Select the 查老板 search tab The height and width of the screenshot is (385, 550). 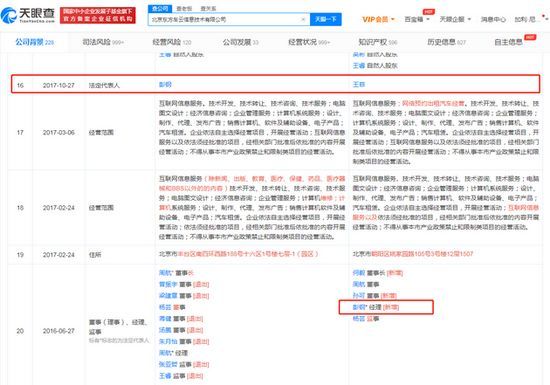(184, 8)
